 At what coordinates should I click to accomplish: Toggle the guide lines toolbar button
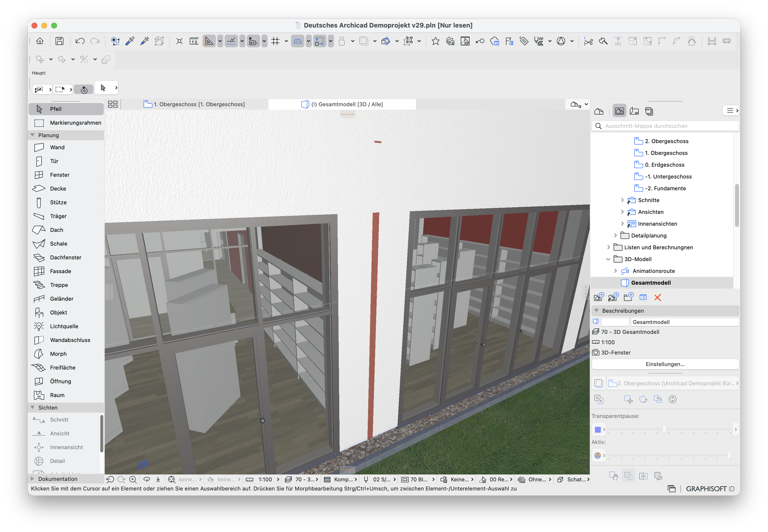pos(209,41)
